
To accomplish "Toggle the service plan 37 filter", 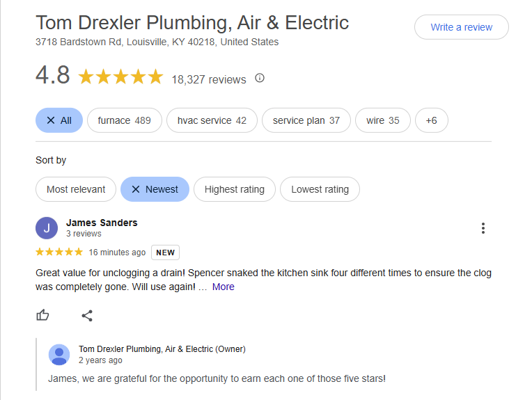I will [x=306, y=120].
